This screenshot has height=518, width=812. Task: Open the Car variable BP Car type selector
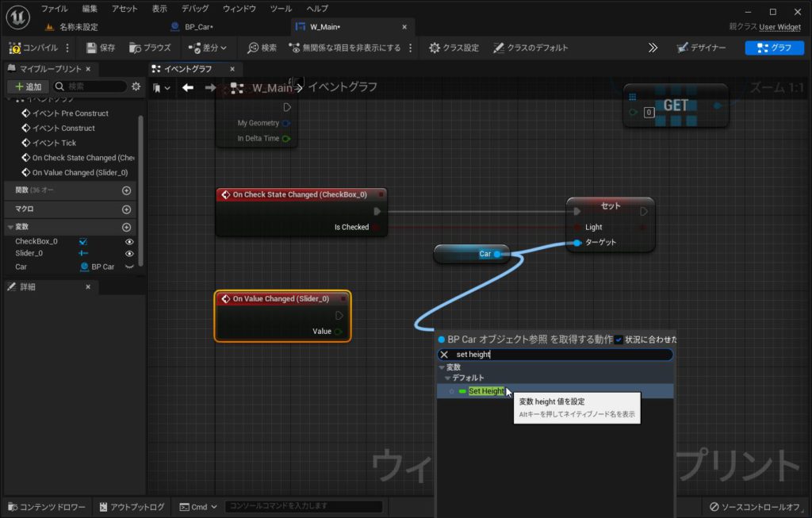(97, 267)
